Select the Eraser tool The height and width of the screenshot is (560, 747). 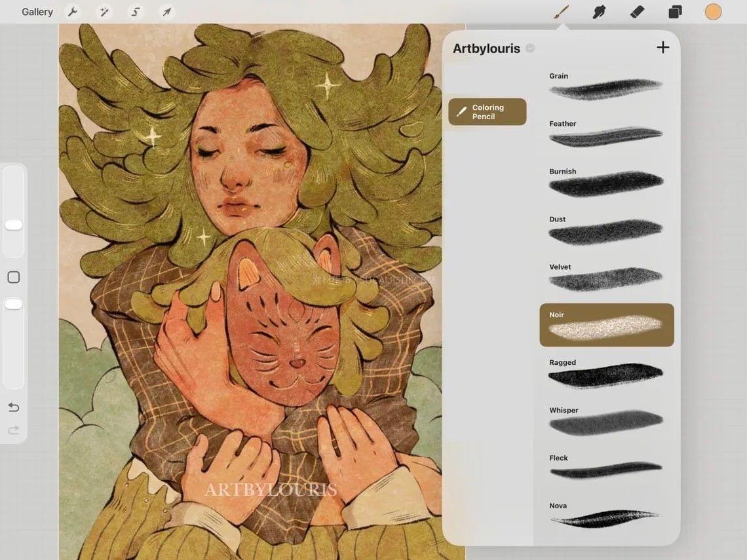click(x=637, y=12)
